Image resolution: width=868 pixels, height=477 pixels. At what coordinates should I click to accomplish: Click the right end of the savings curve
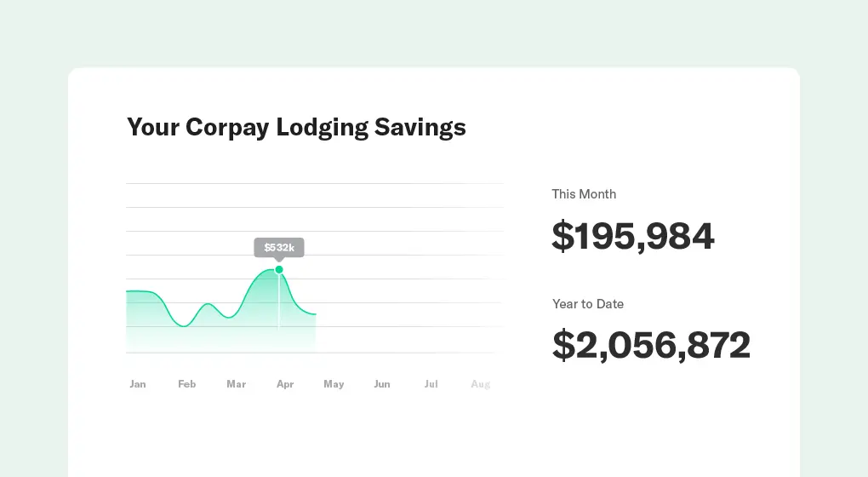(316, 314)
